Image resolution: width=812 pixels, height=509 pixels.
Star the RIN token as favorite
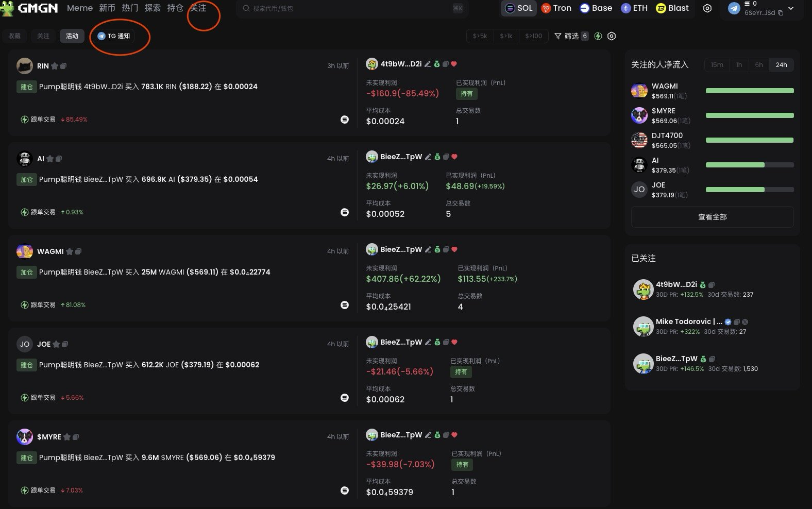point(55,66)
